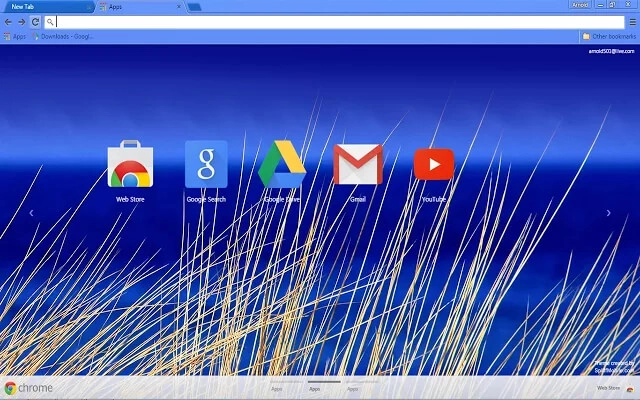
Task: Switch to the New Tab tab
Action: click(x=45, y=6)
